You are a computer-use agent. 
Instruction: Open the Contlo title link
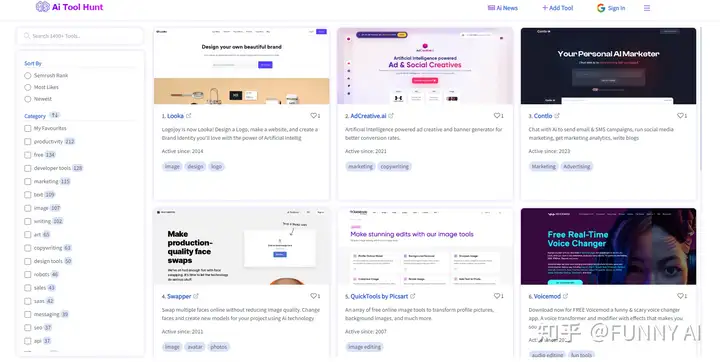543,116
